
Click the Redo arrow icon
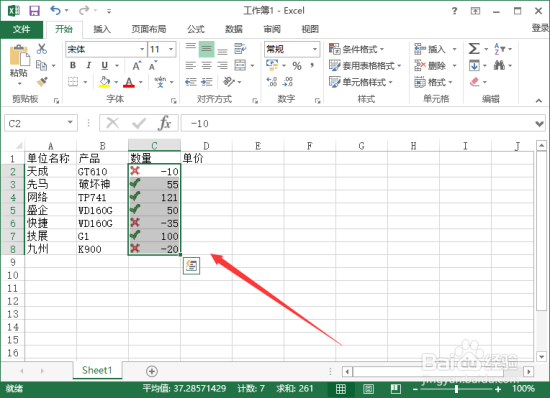(x=84, y=11)
